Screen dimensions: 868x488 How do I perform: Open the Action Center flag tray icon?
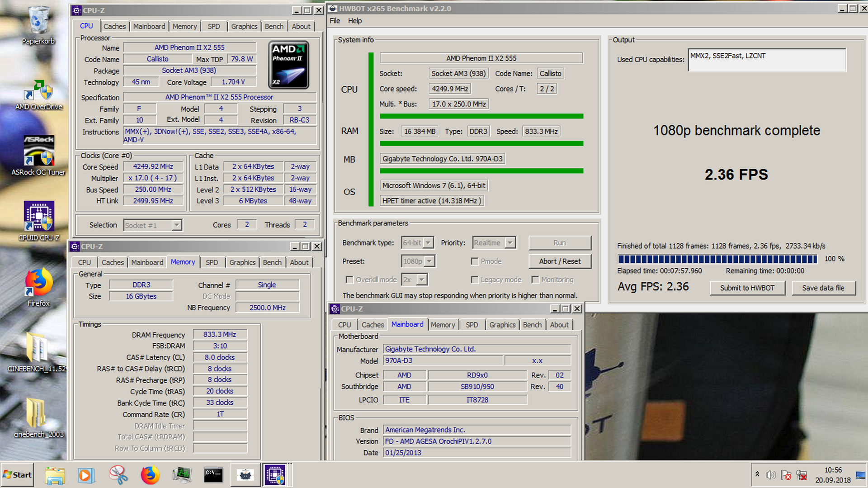point(786,475)
